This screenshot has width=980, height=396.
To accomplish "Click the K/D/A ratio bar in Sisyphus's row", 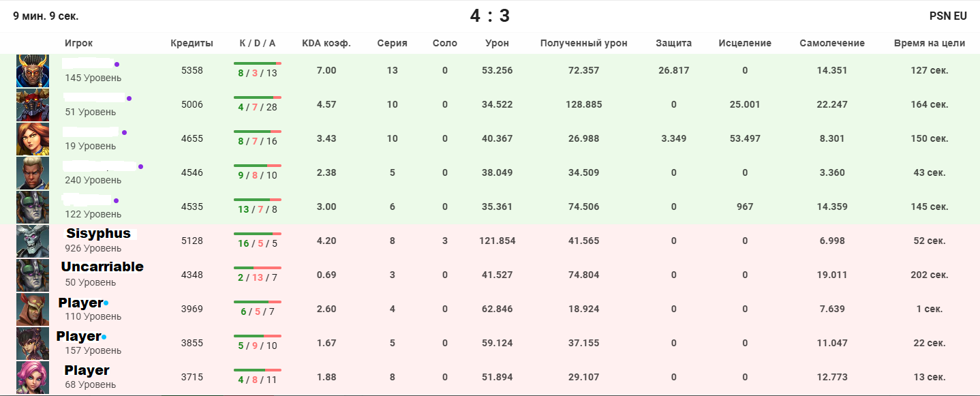I will (257, 233).
